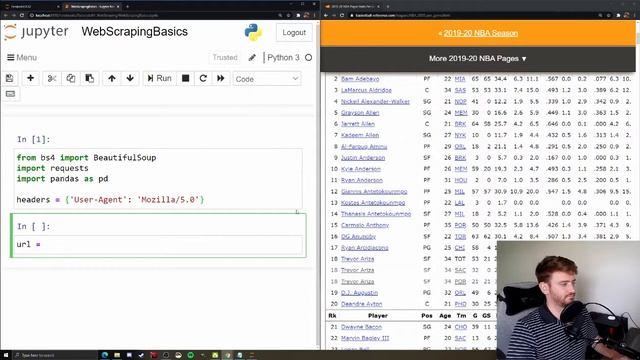Open Jarrett Allen player link
Screen dimensions: 640x360
(x=358, y=124)
